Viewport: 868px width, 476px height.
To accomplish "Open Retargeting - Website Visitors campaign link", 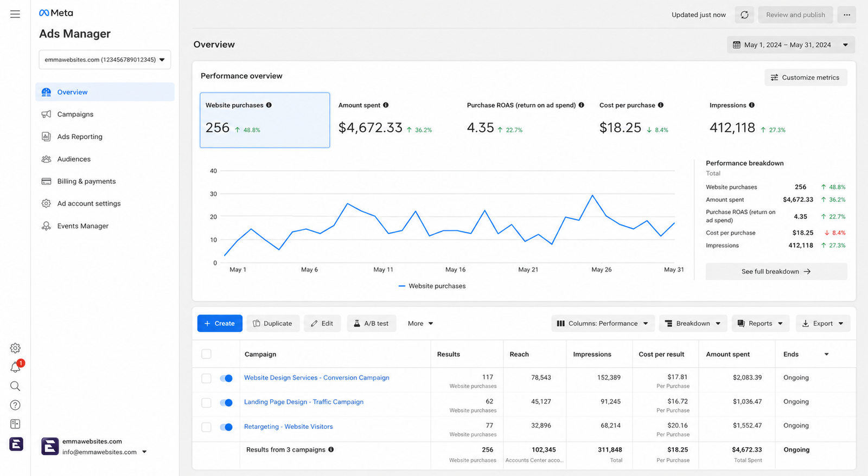I will pos(289,427).
